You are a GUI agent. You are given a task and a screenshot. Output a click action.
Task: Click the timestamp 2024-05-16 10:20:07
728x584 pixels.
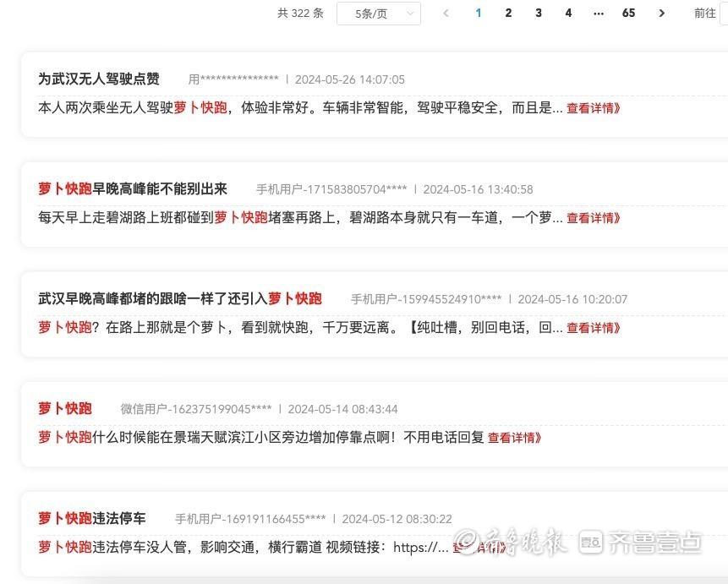(x=573, y=299)
